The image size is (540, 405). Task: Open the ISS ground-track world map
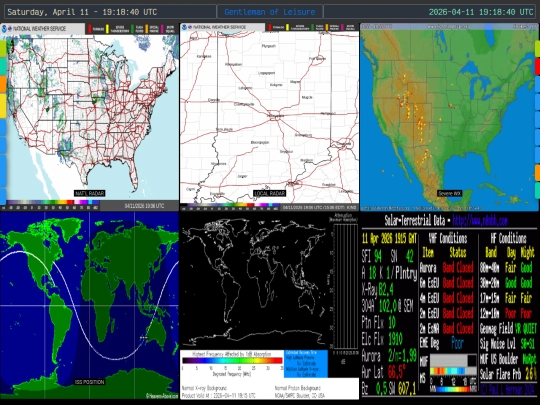(x=90, y=305)
